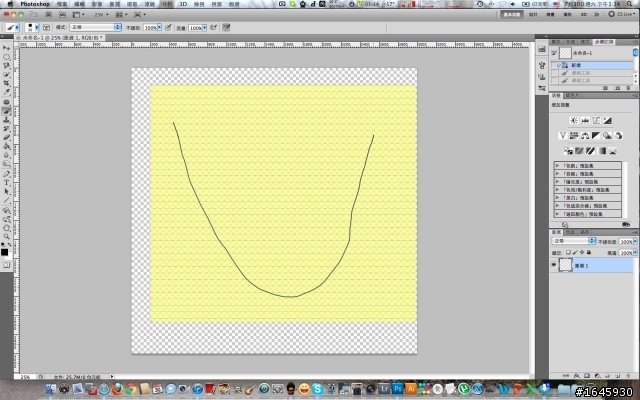Select the Brush tool in toolbox
This screenshot has height=400, width=640.
click(x=7, y=111)
